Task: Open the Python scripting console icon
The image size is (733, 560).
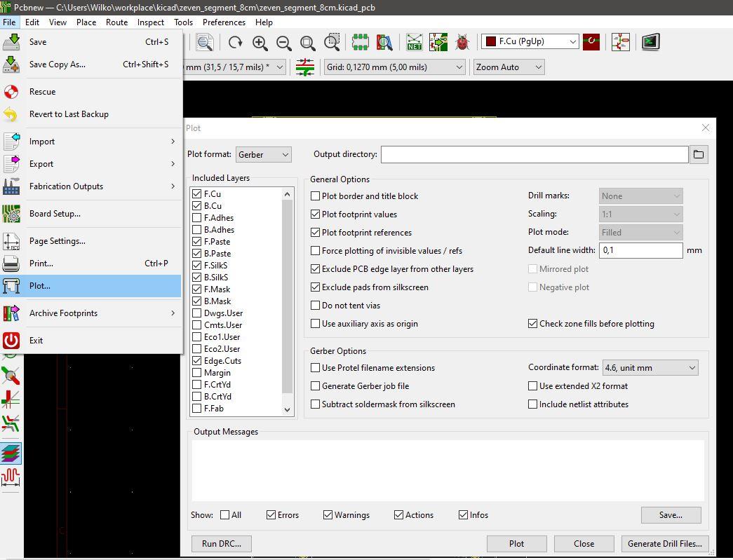Action: 650,43
